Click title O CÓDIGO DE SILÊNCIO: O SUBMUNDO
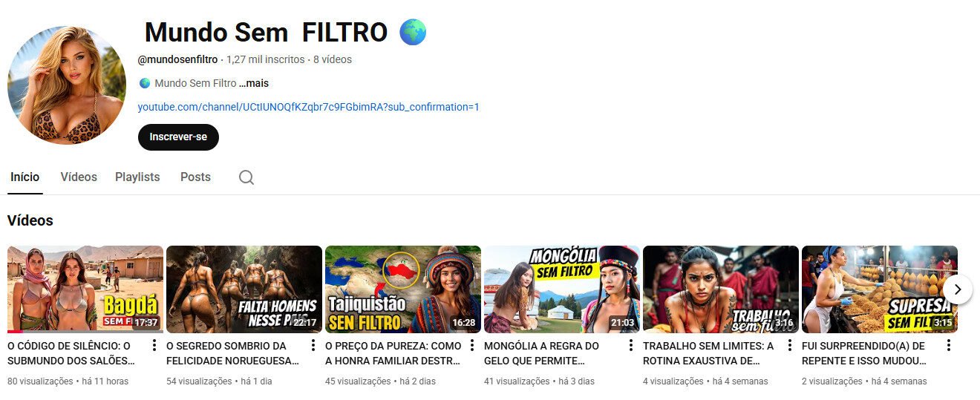Screen dimensions: 980x400 pos(71,353)
